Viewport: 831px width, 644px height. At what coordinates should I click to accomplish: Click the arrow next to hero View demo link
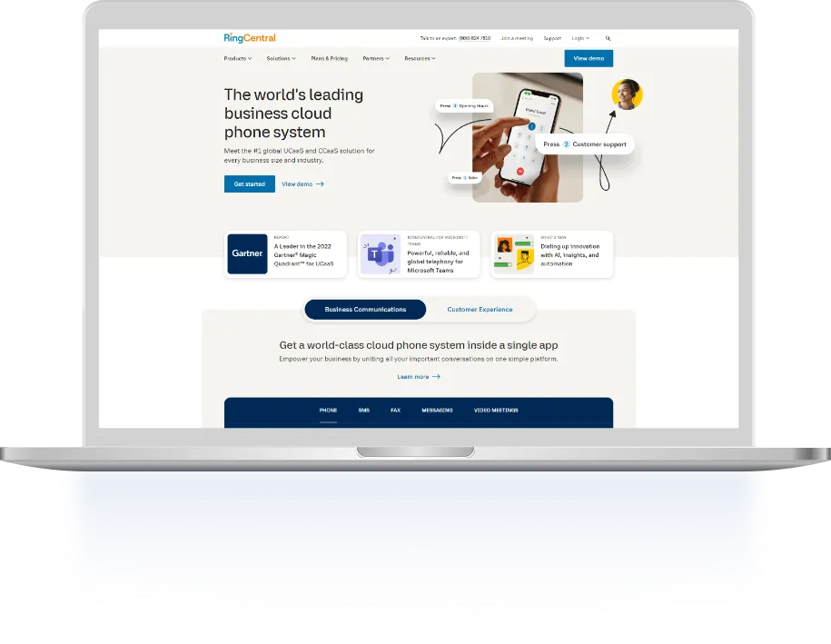click(x=320, y=183)
